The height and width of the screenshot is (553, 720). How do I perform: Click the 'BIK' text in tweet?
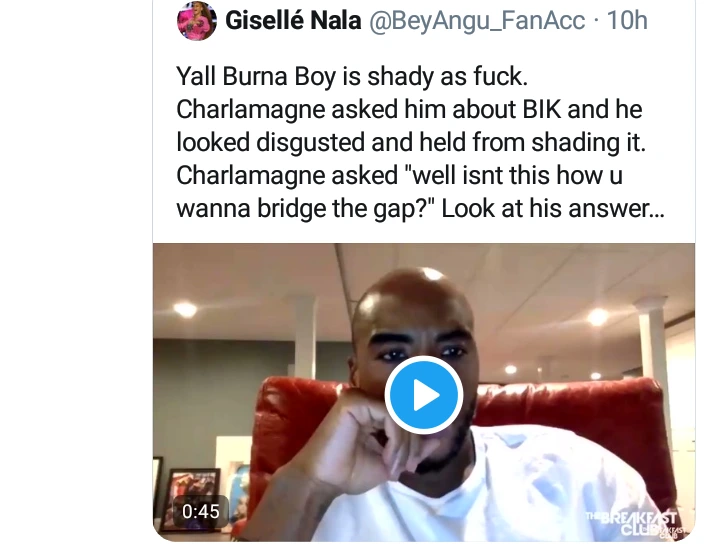[542, 109]
